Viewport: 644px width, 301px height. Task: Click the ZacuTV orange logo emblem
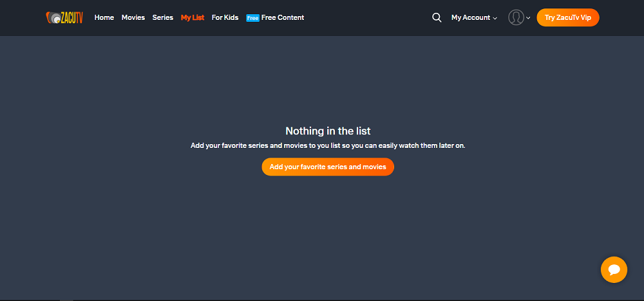(53, 18)
